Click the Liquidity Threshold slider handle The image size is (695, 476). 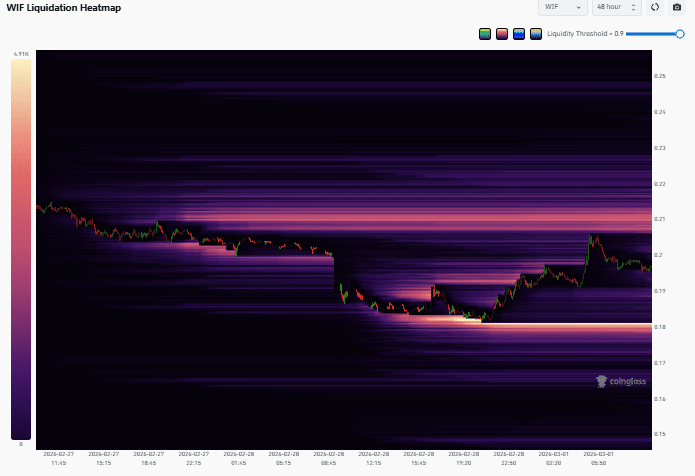click(x=680, y=33)
